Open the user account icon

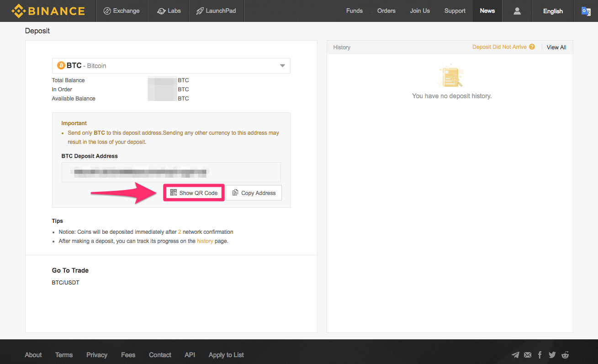517,11
